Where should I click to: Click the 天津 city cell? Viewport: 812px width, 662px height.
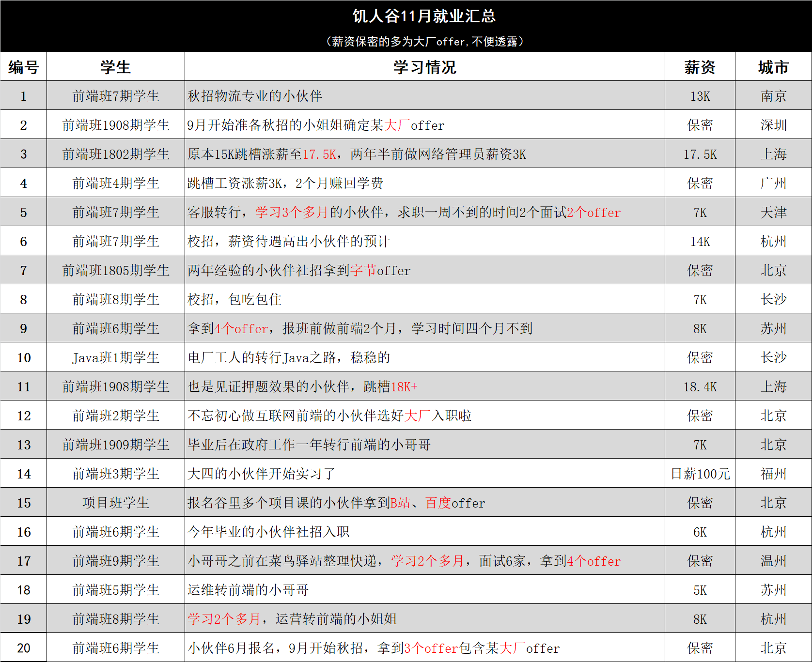tap(773, 212)
